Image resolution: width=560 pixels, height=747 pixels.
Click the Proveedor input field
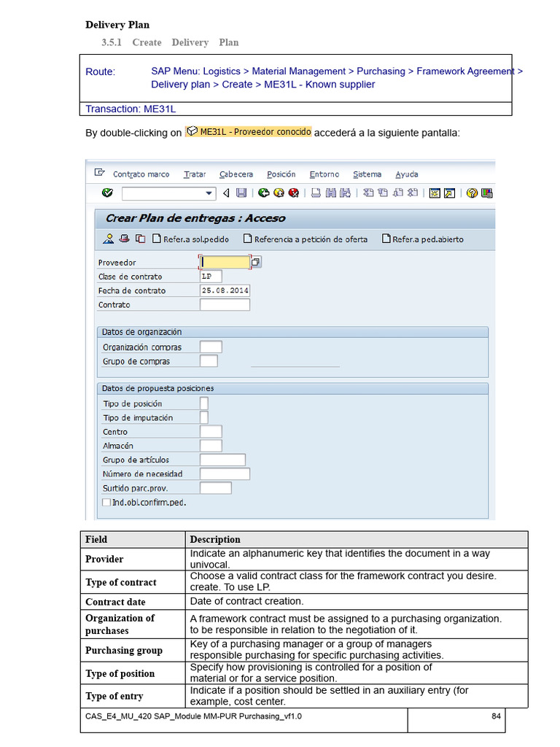(x=225, y=262)
